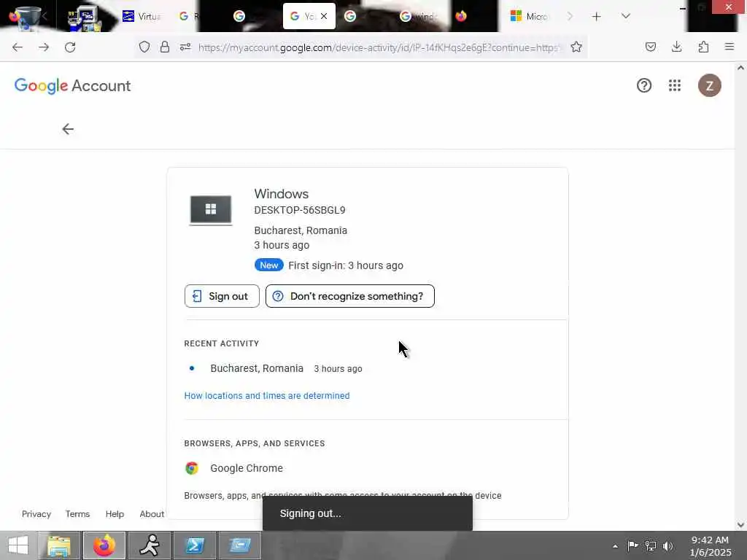Save page to Pocket
The image size is (747, 560).
(x=651, y=47)
